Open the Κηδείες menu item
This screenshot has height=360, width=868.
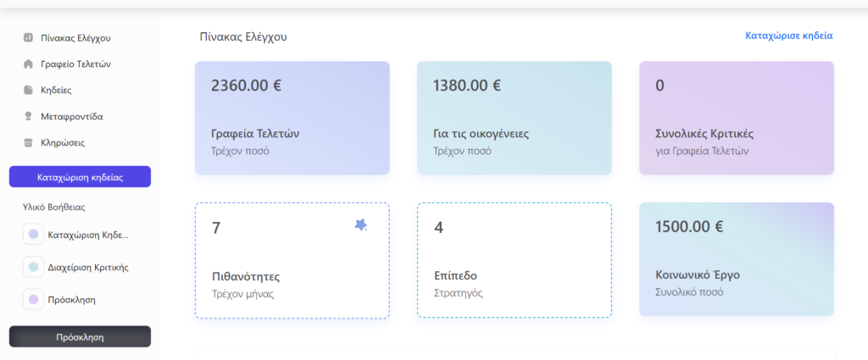coord(55,90)
